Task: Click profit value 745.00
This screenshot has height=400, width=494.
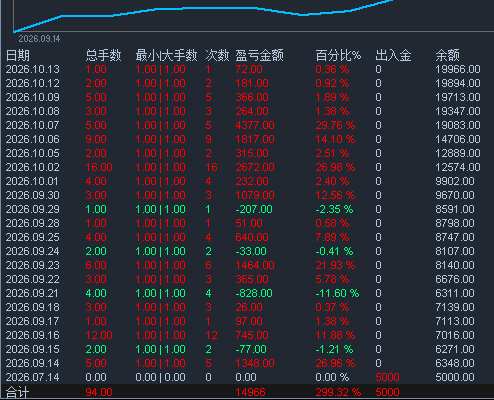Action: 252,335
